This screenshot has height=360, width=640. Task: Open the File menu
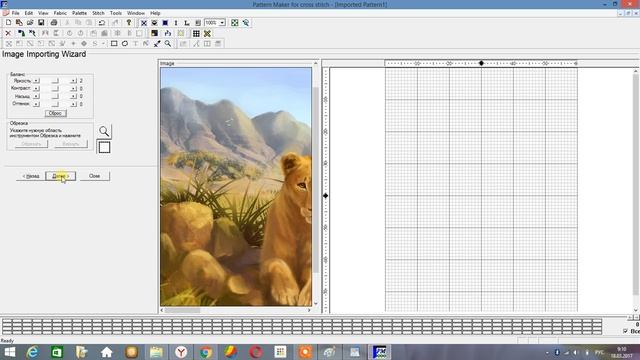[x=16, y=13]
